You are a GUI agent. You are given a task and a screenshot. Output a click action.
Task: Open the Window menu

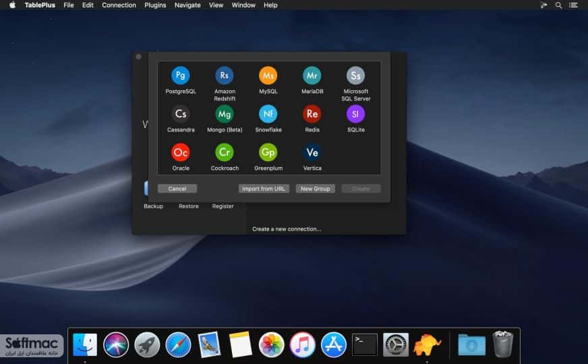pos(243,5)
